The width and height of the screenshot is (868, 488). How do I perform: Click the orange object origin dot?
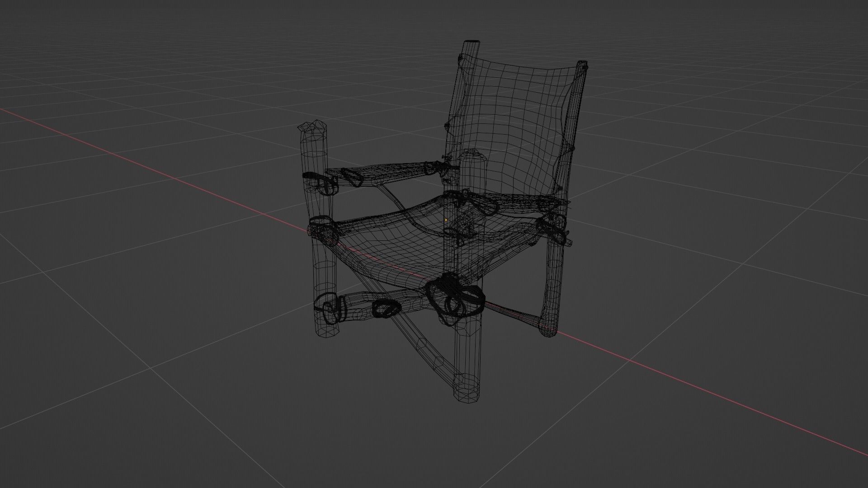tap(446, 220)
